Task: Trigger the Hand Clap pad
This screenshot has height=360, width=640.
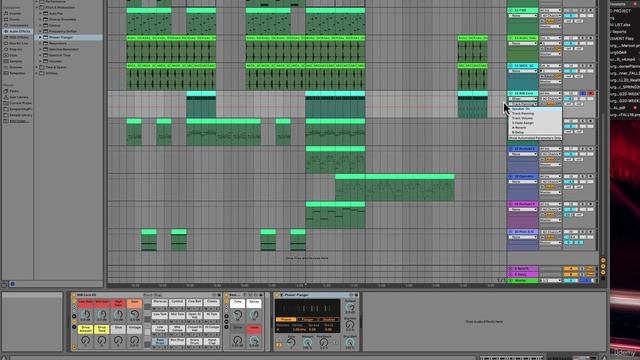Action: click(x=211, y=342)
